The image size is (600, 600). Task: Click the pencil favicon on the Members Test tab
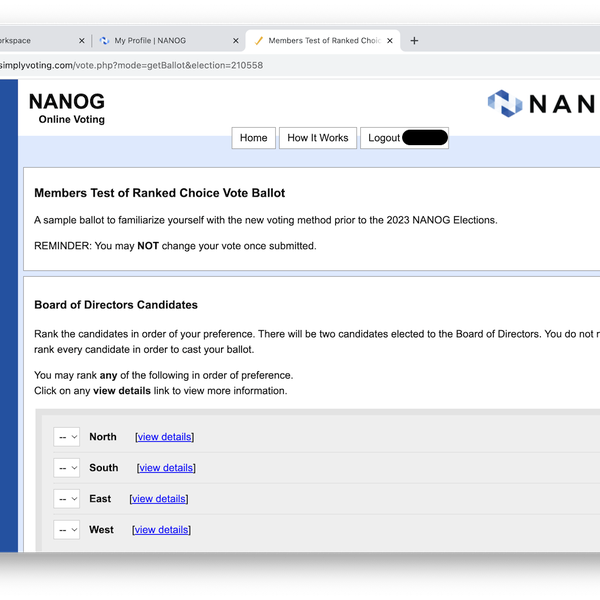[259, 41]
